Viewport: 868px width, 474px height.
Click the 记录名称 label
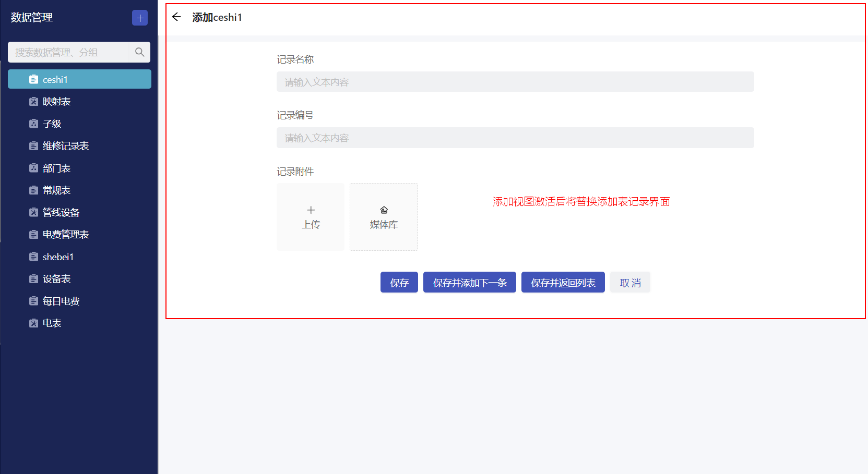tap(295, 59)
